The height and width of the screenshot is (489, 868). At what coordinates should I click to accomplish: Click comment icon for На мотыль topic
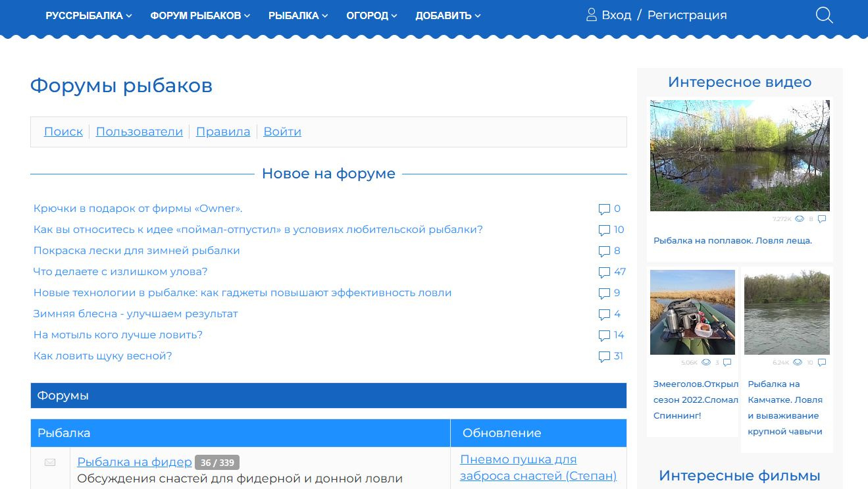pyautogui.click(x=604, y=336)
